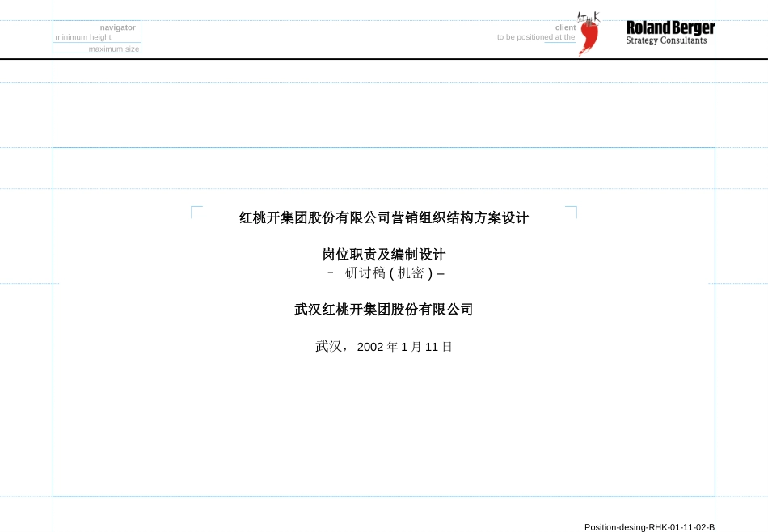
Task: Click the subtitle '岗位职责及编制设计'
Action: coord(384,255)
